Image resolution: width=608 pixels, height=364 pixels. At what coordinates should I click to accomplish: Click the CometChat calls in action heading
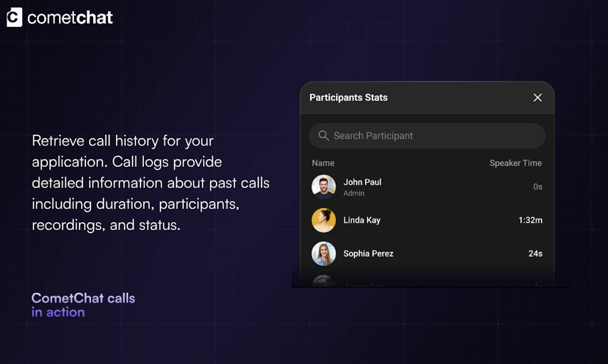point(83,305)
